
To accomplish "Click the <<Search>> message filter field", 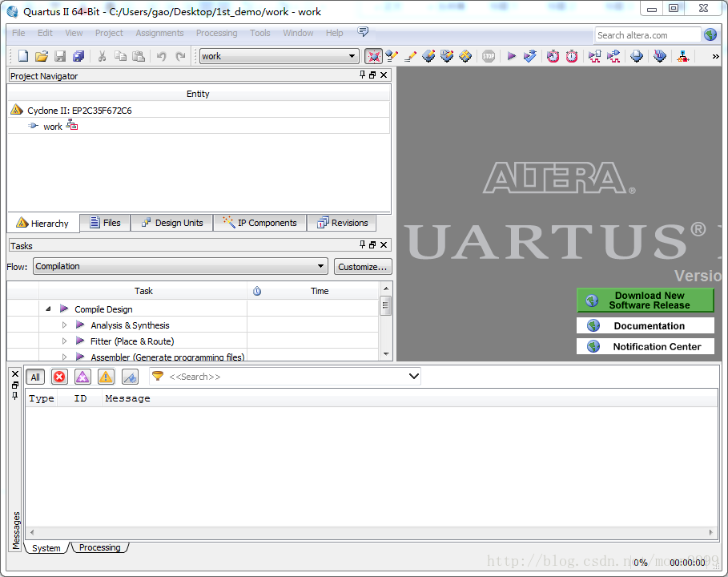I will click(x=285, y=377).
